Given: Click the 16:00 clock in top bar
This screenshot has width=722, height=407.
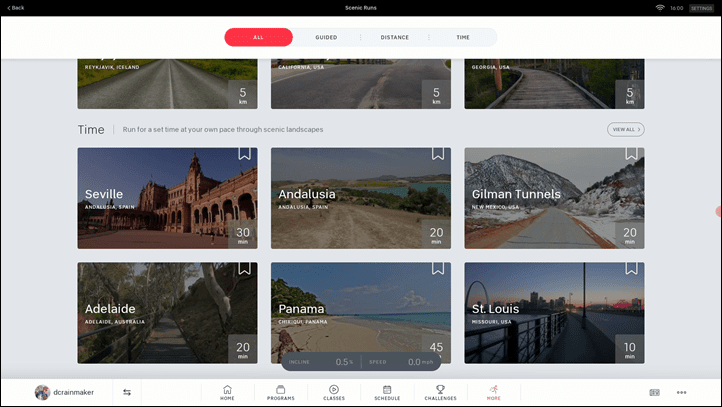Looking at the screenshot, I should click(676, 8).
